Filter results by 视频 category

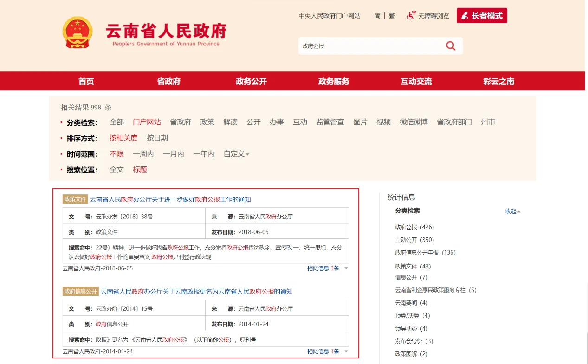[x=383, y=122]
